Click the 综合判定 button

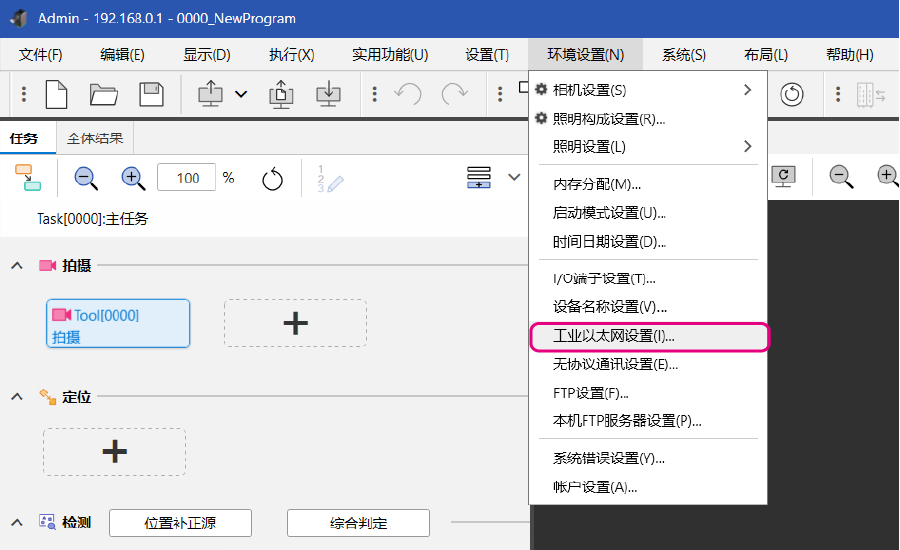(x=358, y=523)
